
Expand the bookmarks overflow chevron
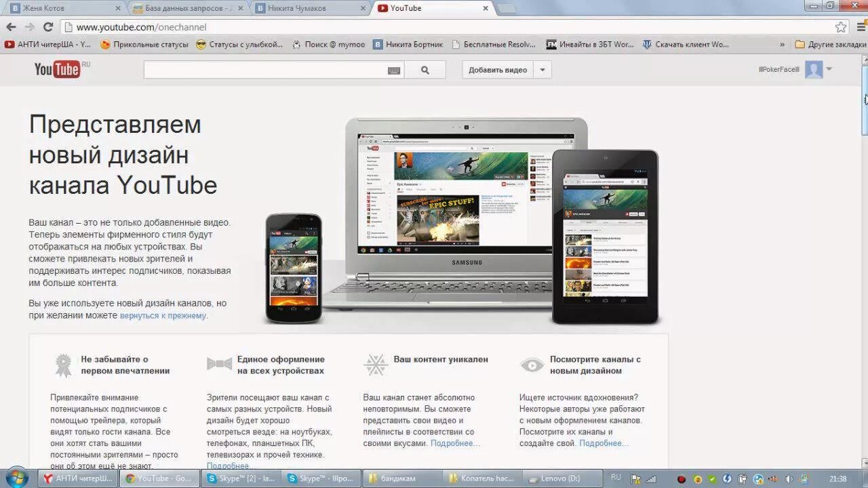(x=782, y=45)
